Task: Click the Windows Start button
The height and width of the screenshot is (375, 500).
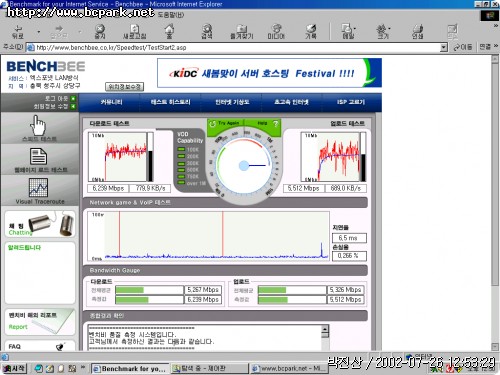Action: [14, 368]
